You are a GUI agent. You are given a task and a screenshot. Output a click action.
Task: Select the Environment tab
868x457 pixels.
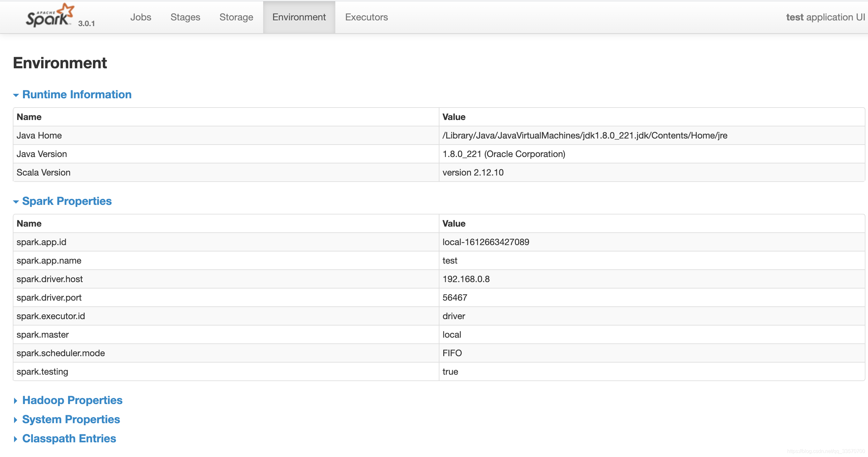[x=299, y=17]
